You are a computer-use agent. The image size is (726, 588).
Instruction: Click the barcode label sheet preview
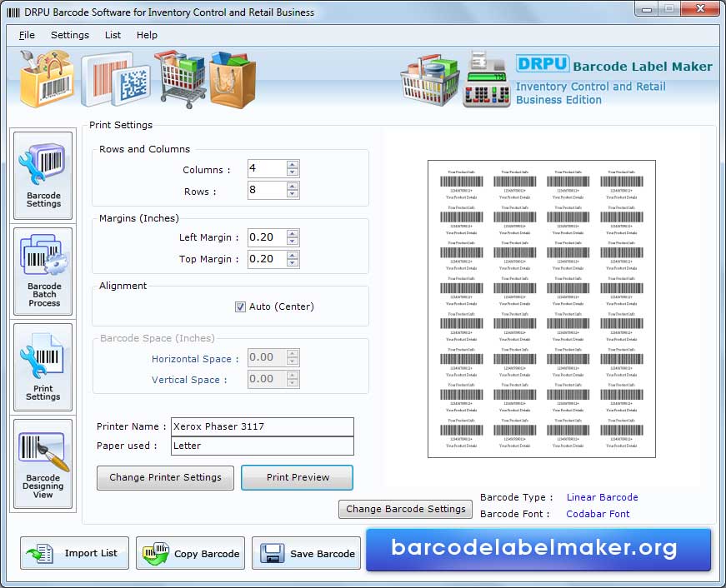[x=542, y=309]
